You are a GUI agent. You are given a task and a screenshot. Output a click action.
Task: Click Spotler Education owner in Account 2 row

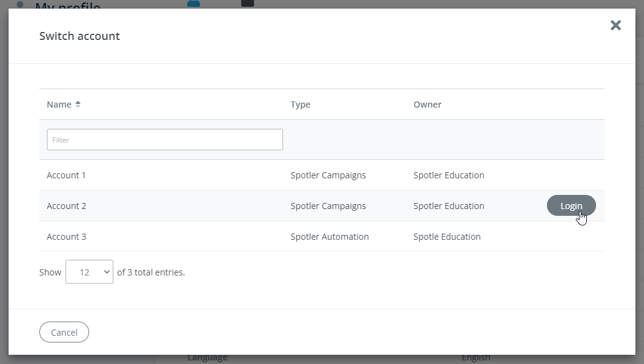[x=449, y=206]
